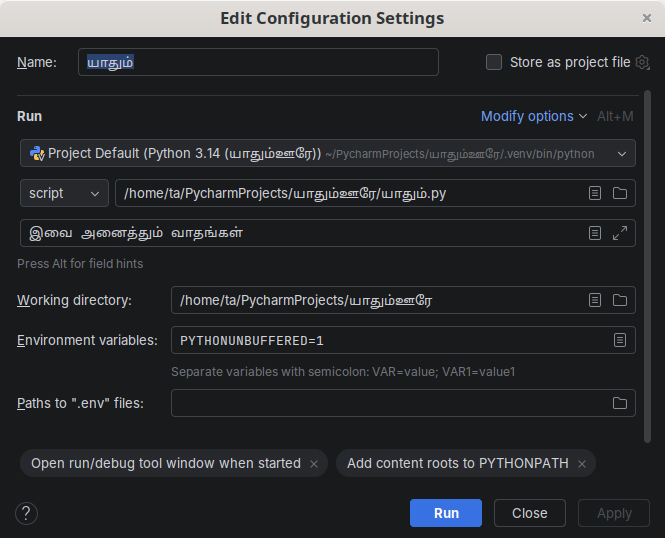Image resolution: width=665 pixels, height=538 pixels.
Task: Browse for script file with folder icon
Action: pos(620,193)
